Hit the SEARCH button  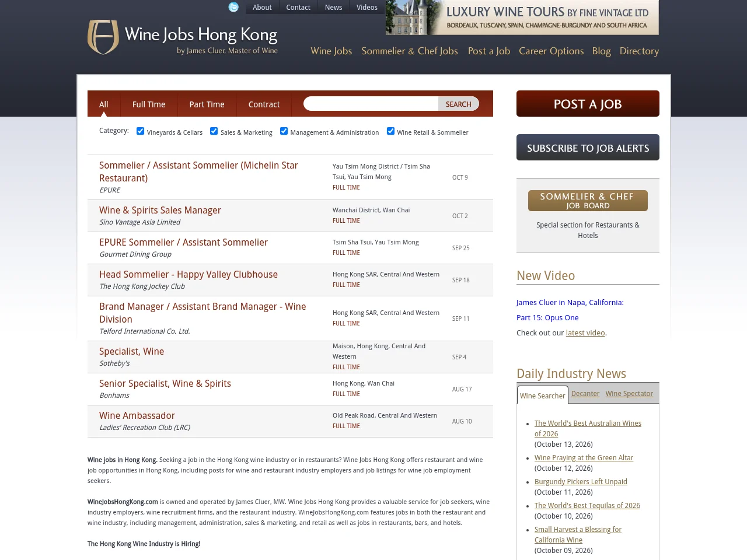(x=459, y=104)
